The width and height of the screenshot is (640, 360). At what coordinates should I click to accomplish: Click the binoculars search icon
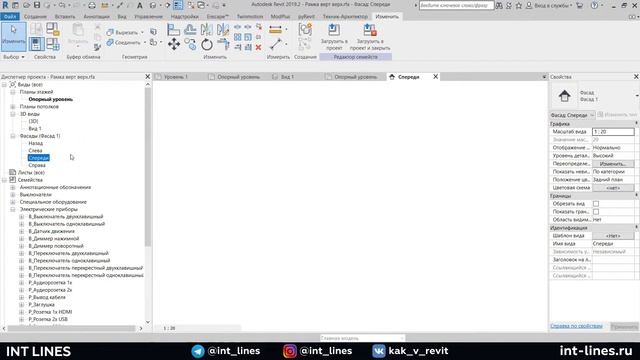[x=499, y=5]
